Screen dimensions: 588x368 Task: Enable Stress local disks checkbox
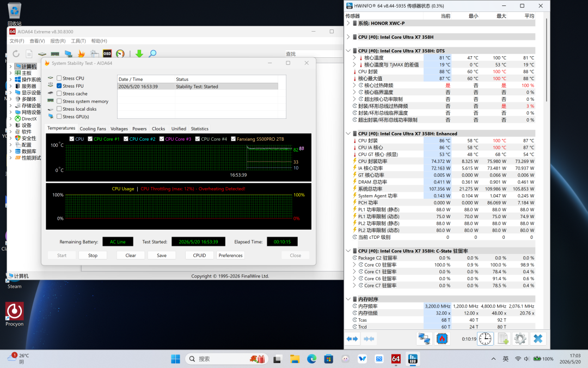59,109
